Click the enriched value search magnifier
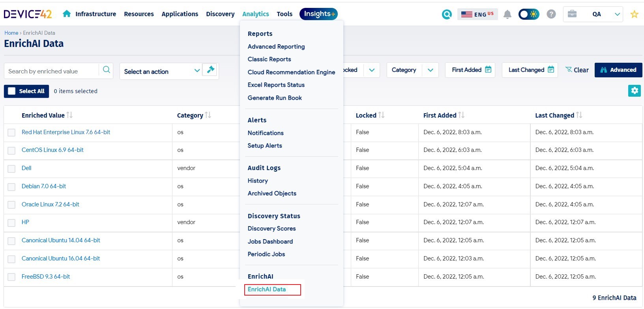Image resolution: width=644 pixels, height=309 pixels. click(x=106, y=70)
